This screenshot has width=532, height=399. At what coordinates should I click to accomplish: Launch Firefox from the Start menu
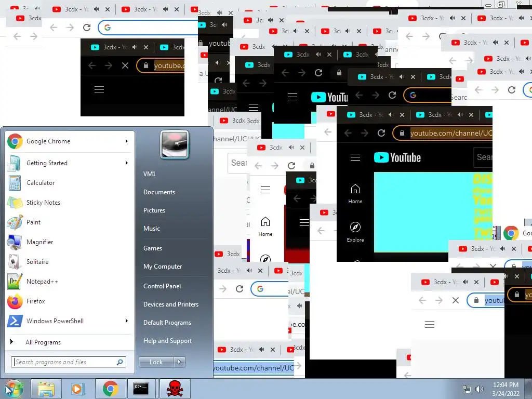point(70,301)
